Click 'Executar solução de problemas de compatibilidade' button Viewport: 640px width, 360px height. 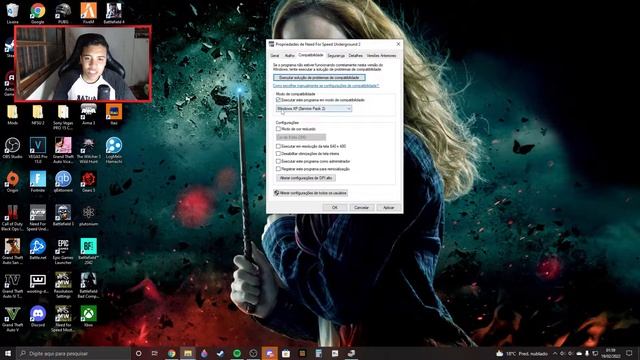[319, 78]
